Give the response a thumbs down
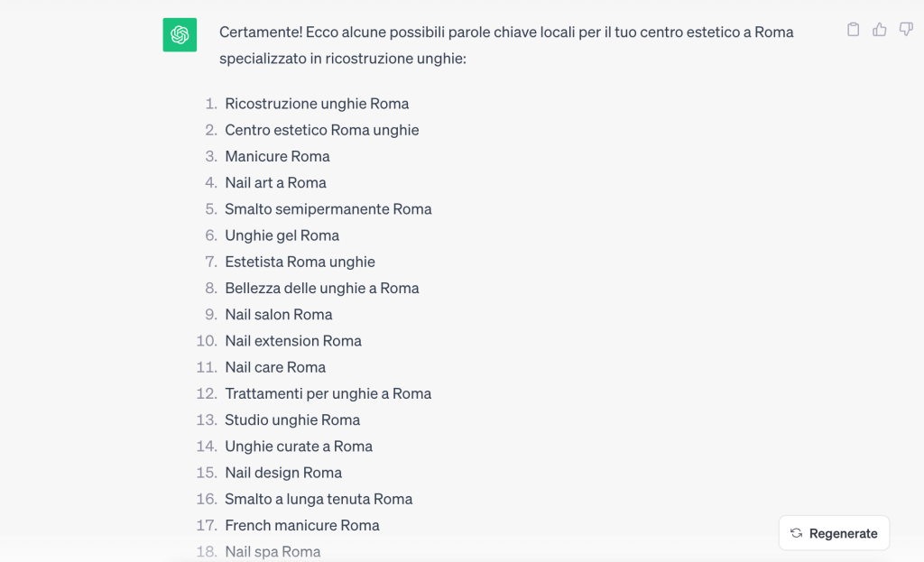 click(x=906, y=30)
